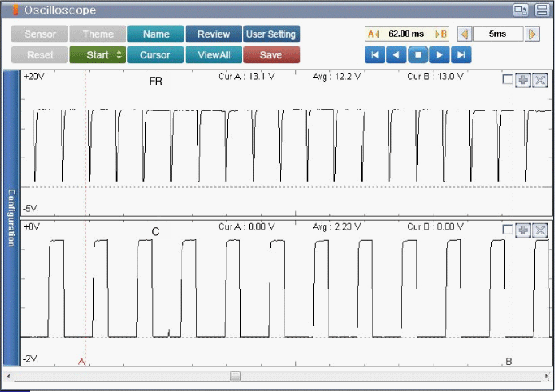Toggle the Start button
Viewport: 555px width, 392px height.
point(98,55)
